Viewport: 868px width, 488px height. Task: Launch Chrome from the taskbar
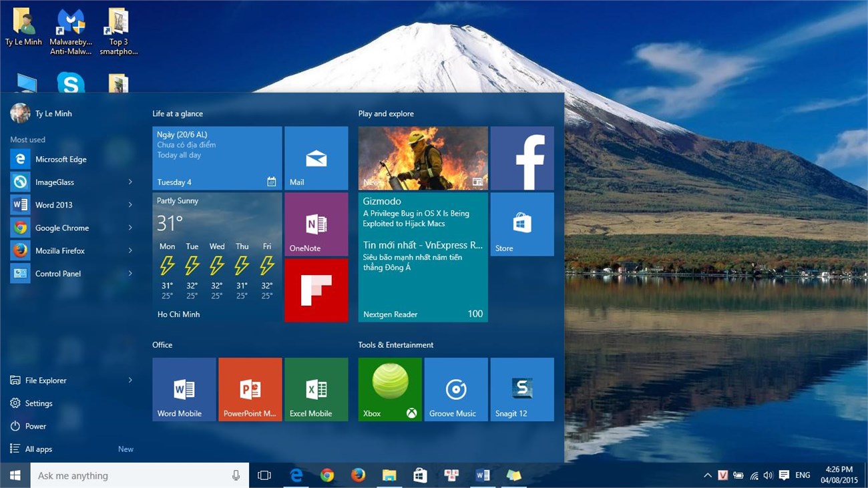pos(327,475)
